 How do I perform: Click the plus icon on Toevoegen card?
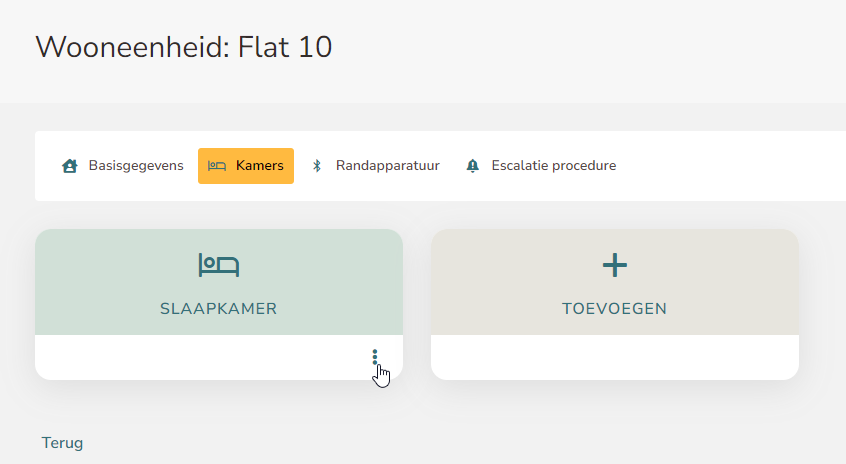click(615, 265)
